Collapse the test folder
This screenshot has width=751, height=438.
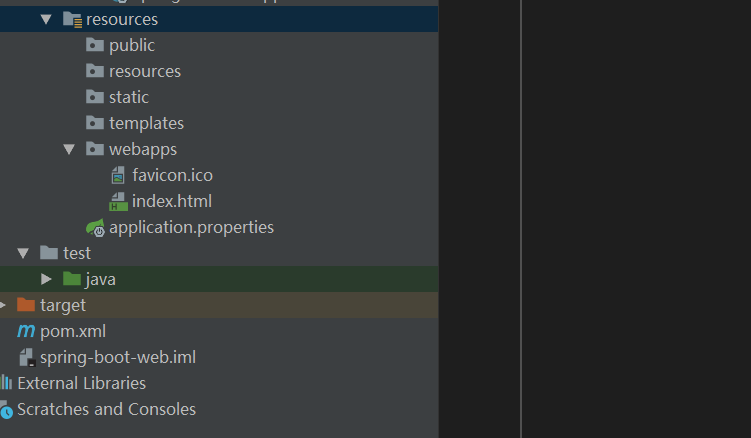(x=23, y=253)
